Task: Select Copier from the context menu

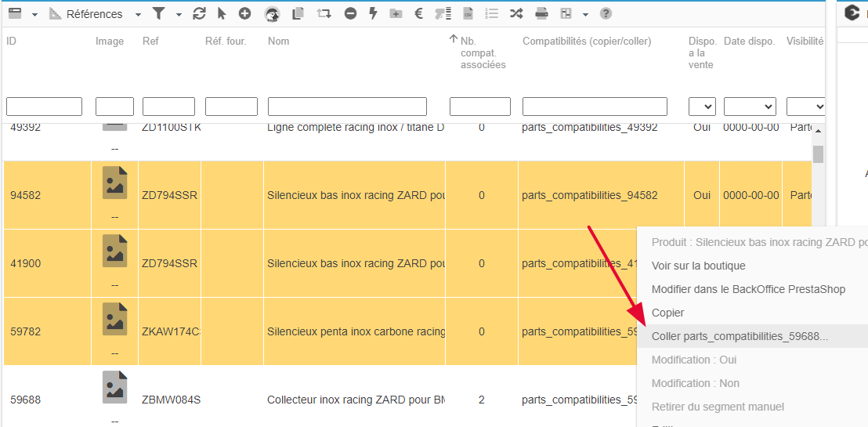Action: 668,313
